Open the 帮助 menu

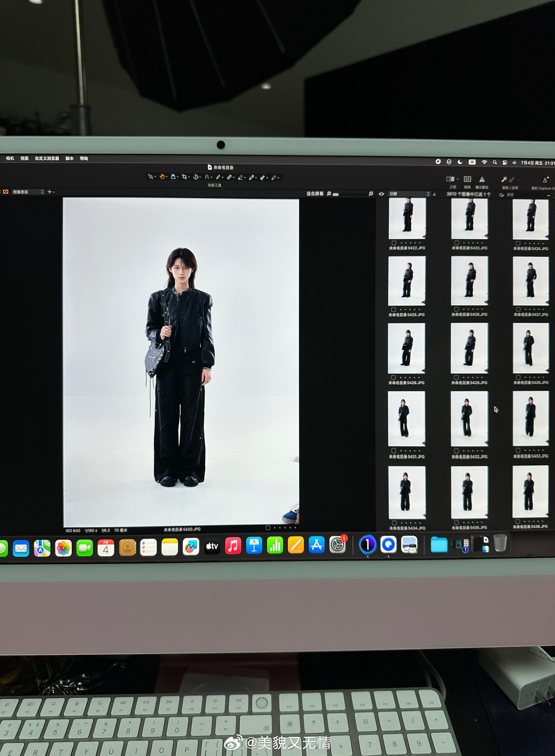coord(84,158)
